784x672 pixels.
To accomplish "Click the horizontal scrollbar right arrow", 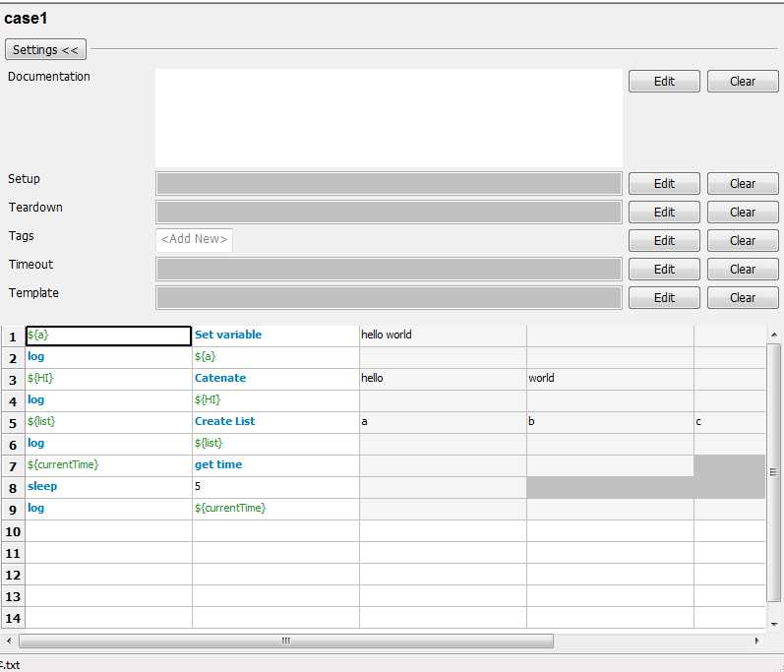I will [757, 641].
